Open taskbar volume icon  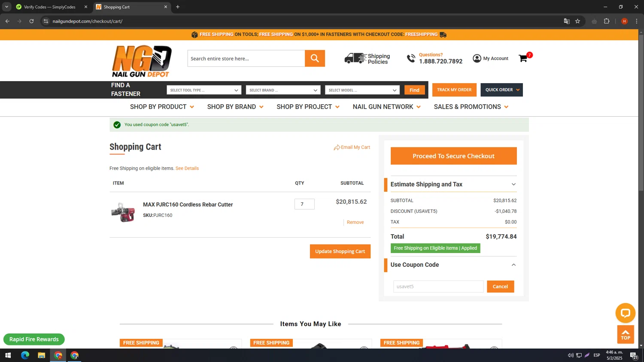click(x=571, y=355)
